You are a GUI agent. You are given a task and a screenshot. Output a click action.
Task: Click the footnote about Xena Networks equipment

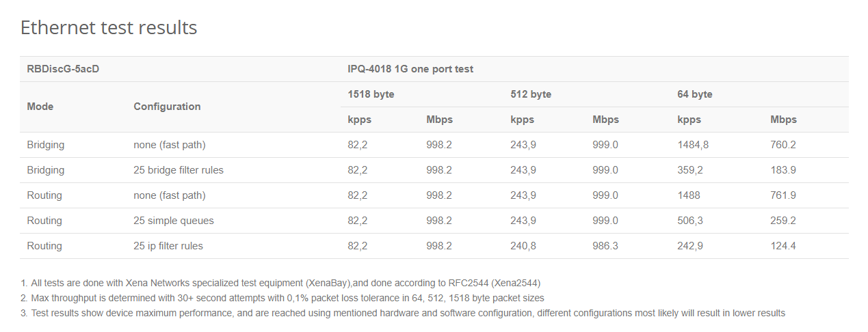[x=280, y=283]
